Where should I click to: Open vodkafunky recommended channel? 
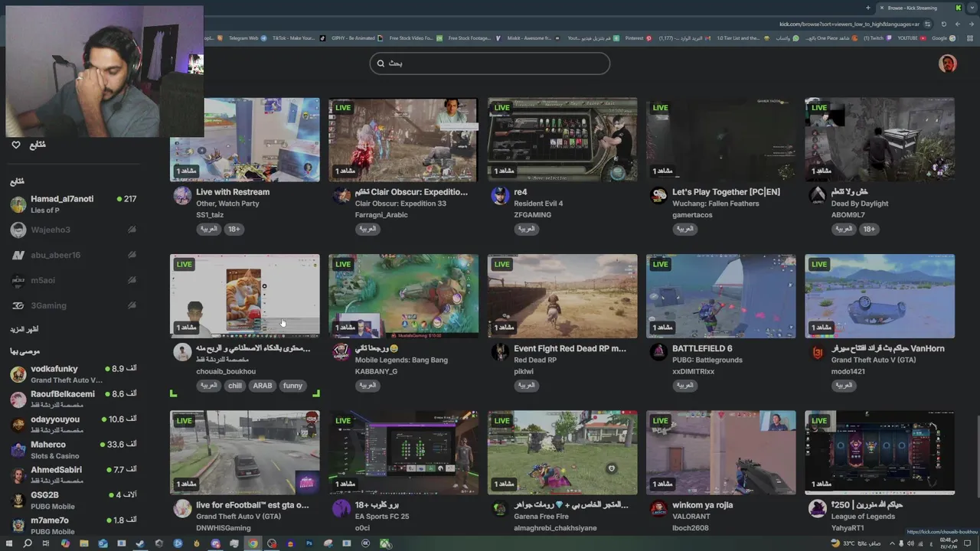pyautogui.click(x=73, y=374)
